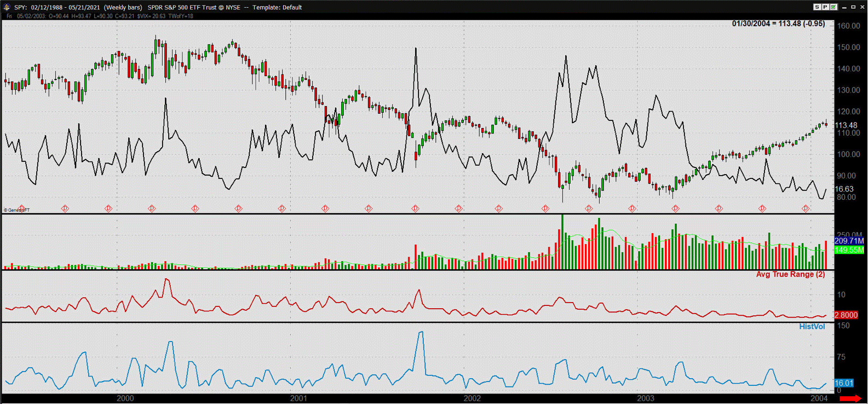Click the blue 209.71M volume tag
This screenshot has width=868, height=405.
click(x=849, y=241)
